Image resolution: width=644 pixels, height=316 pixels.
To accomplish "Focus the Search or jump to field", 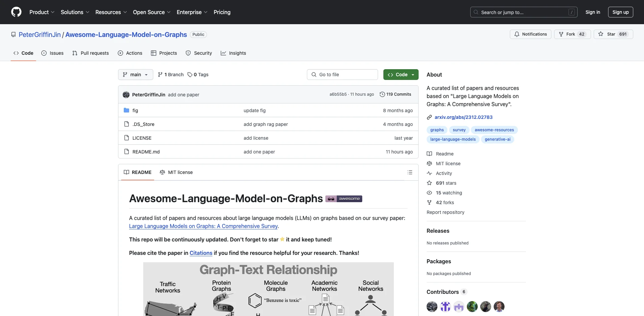I will point(524,12).
